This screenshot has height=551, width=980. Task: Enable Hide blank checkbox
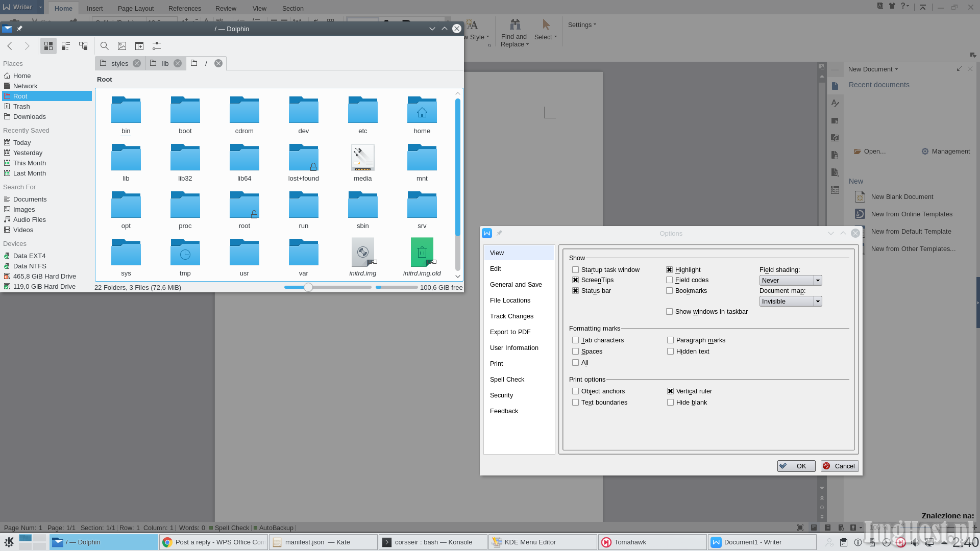click(671, 403)
